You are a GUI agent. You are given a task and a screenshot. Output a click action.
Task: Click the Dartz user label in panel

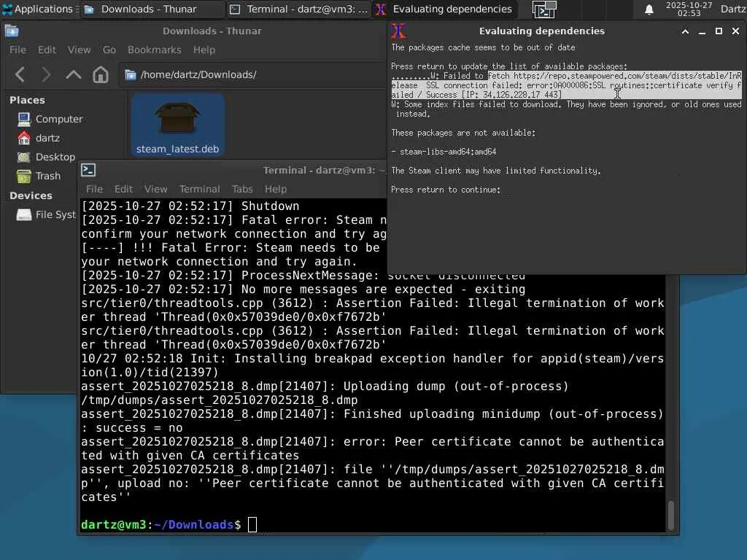(x=732, y=9)
